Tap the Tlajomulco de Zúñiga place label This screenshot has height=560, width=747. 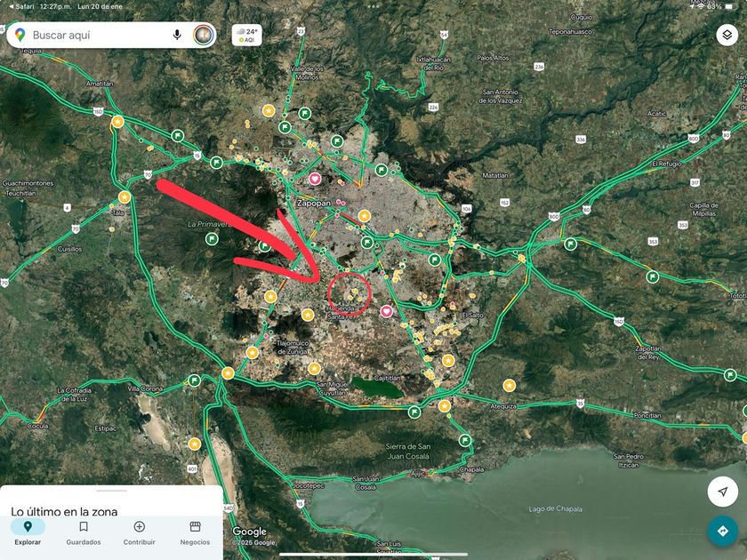292,348
